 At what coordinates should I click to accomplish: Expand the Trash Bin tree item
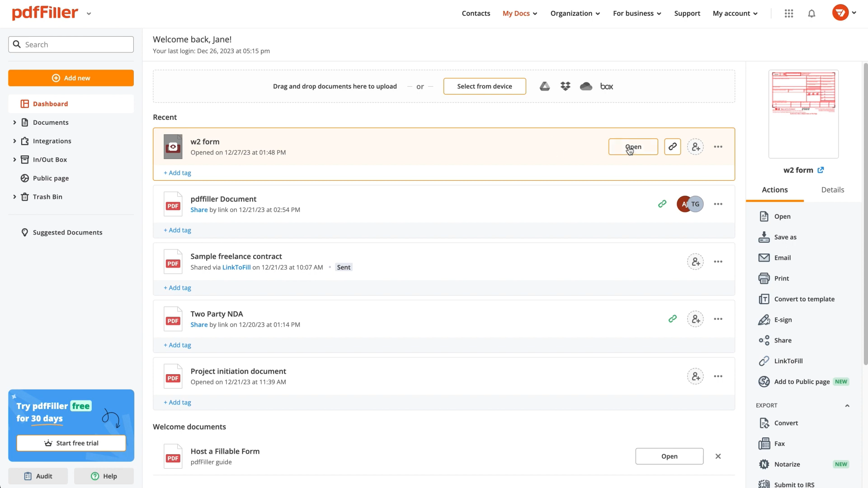coord(14,197)
